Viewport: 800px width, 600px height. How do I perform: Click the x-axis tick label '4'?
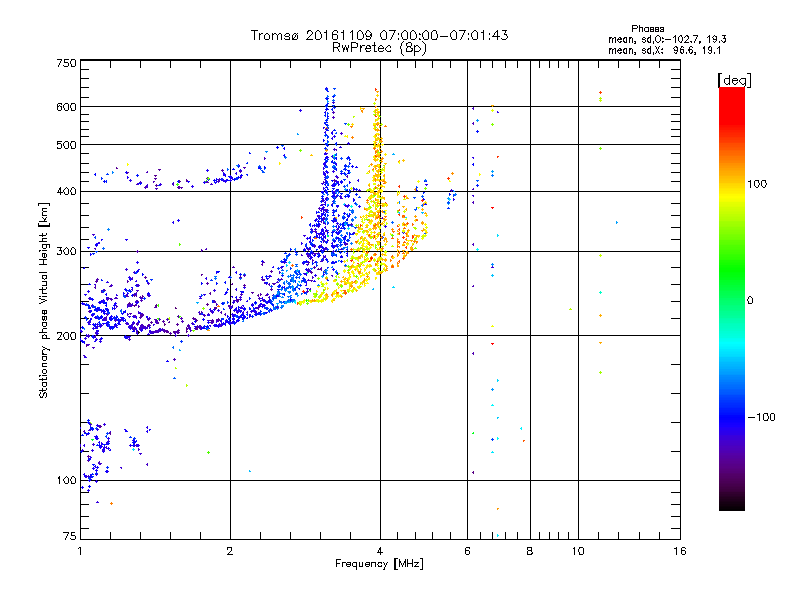pos(380,551)
